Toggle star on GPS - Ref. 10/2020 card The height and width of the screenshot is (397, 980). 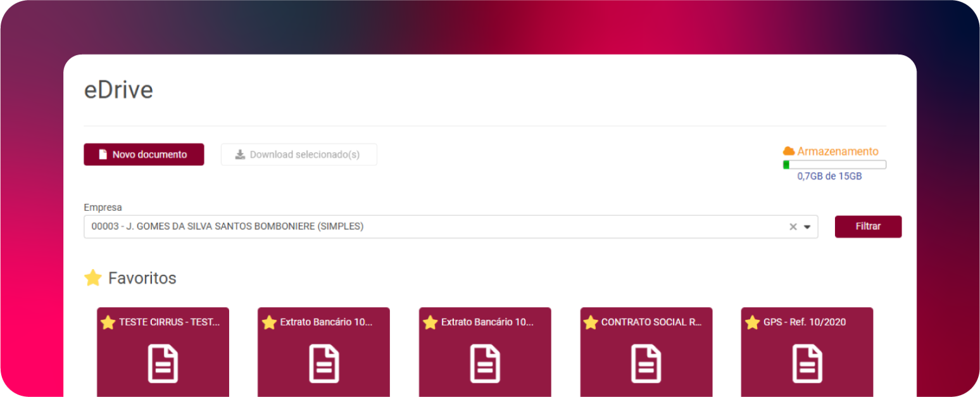click(x=752, y=322)
